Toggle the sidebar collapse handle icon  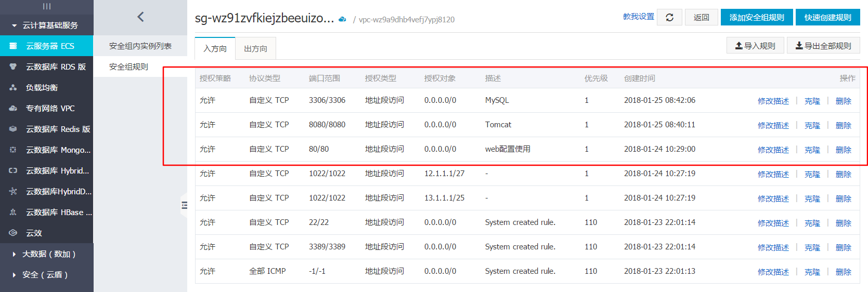(x=184, y=206)
